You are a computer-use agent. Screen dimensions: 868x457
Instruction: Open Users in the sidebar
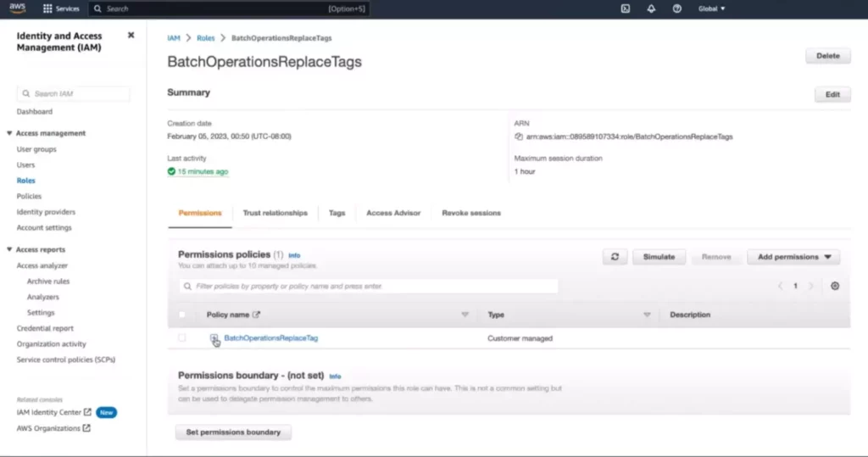[25, 165]
